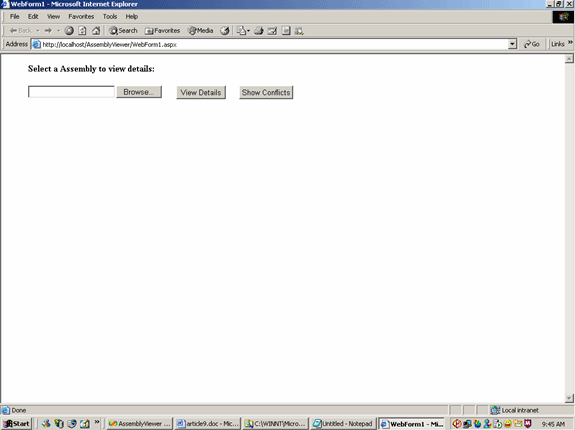Open the Help menu
This screenshot has width=575, height=430.
pos(132,16)
